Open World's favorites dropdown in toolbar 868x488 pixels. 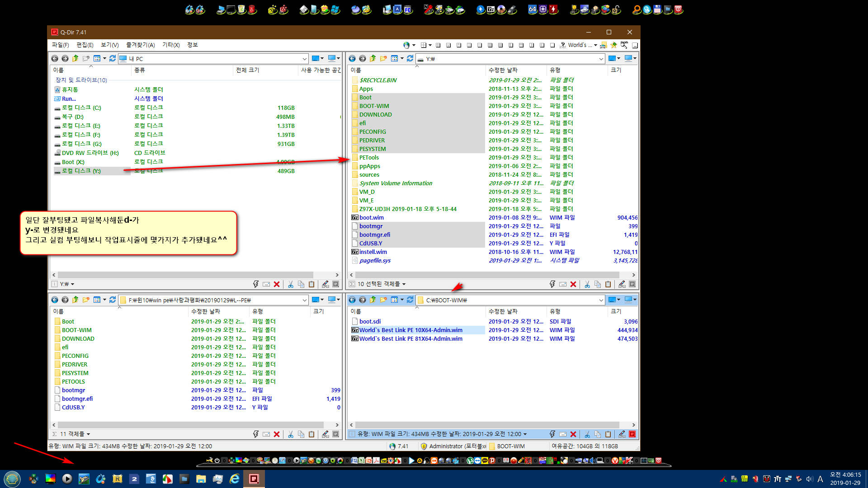[x=595, y=45]
